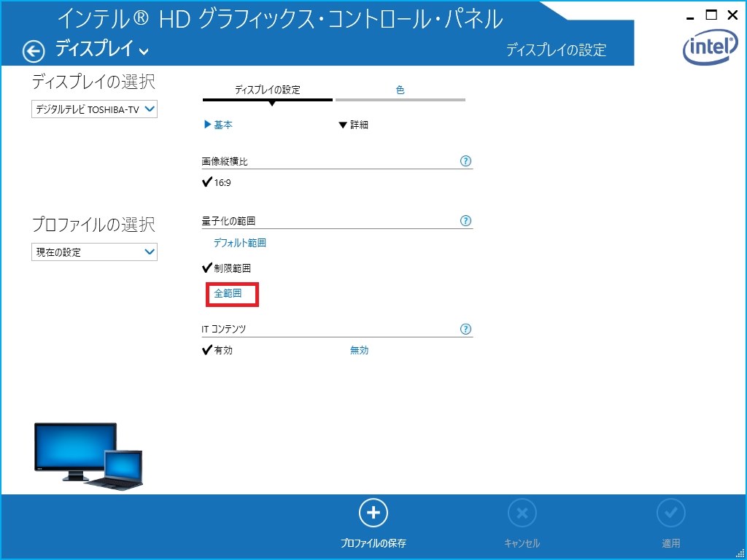The width and height of the screenshot is (747, 560).
Task: Close the control panel window
Action: [732, 15]
